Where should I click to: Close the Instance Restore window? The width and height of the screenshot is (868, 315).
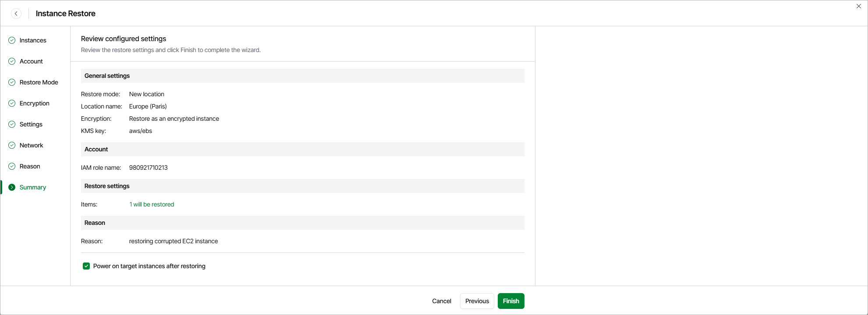pyautogui.click(x=858, y=6)
